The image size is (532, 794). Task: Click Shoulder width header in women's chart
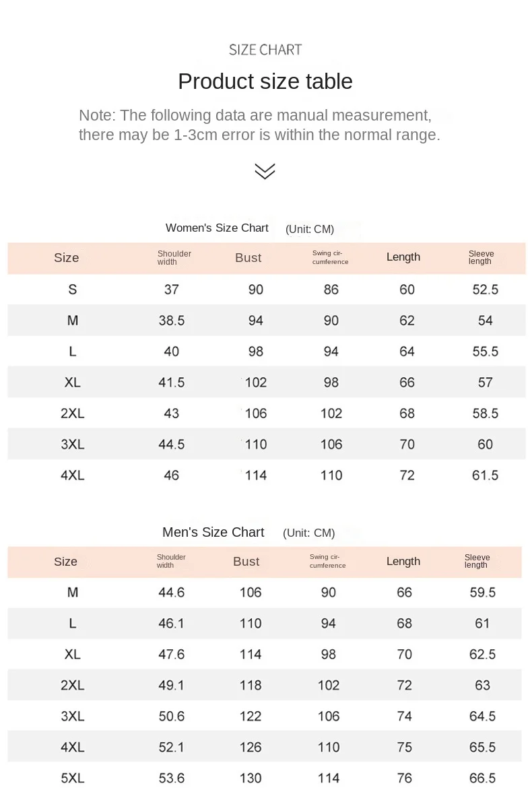[174, 258]
